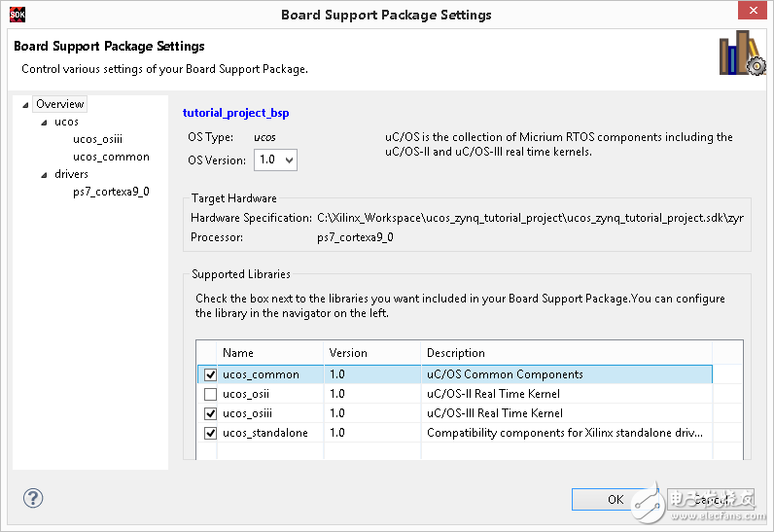
Task: Uncheck the ucos_common library checkbox
Action: tap(210, 374)
